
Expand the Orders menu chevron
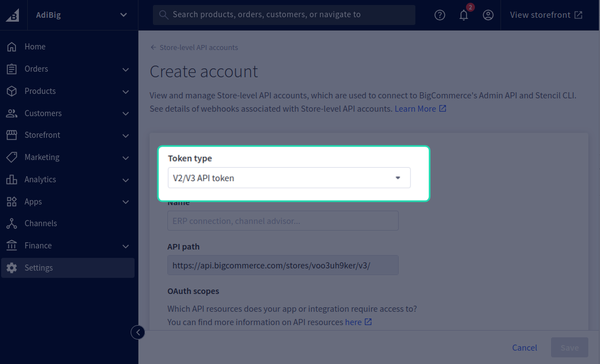[x=126, y=69]
